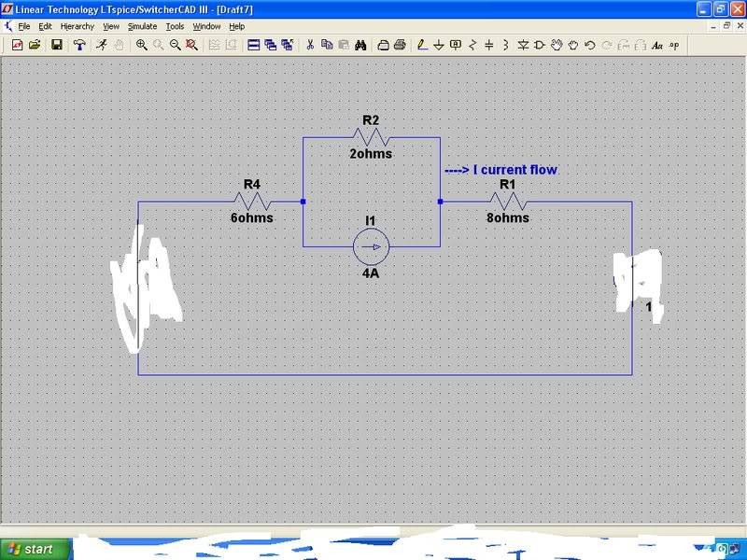Click the Zoom to Fit crossed magnifier icon
The image size is (747, 560).
point(191,45)
